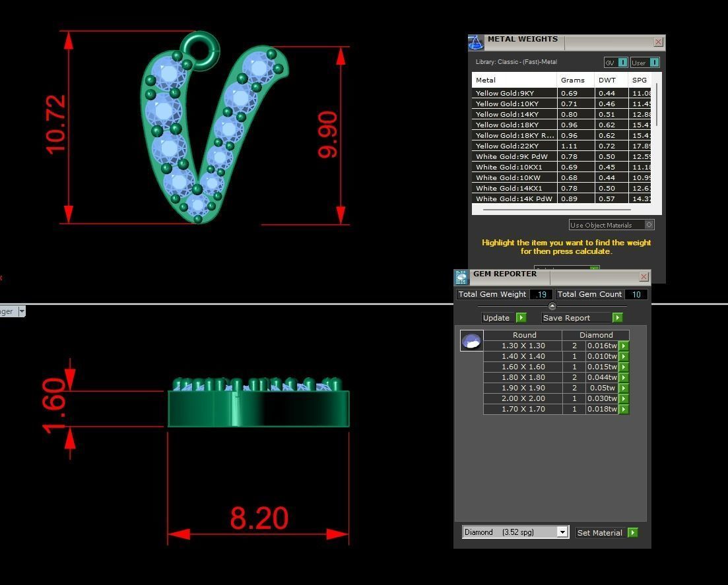
Task: Click green arrow for 1.30 X 1.30 row
Action: coord(624,346)
